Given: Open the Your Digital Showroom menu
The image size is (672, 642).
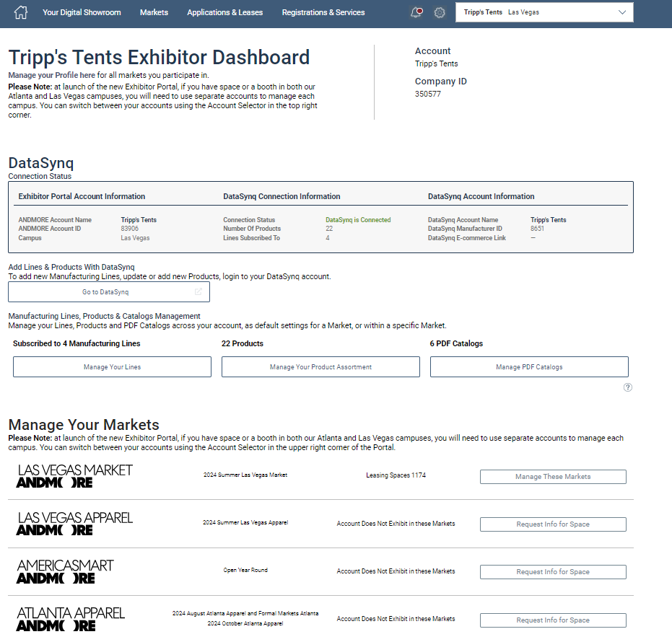Looking at the screenshot, I should tap(82, 12).
